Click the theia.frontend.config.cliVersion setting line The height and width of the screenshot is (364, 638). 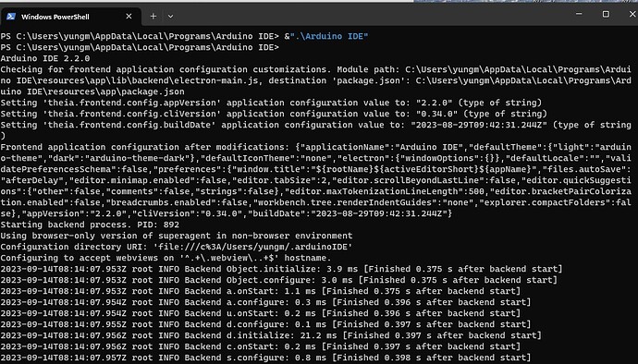(x=274, y=114)
